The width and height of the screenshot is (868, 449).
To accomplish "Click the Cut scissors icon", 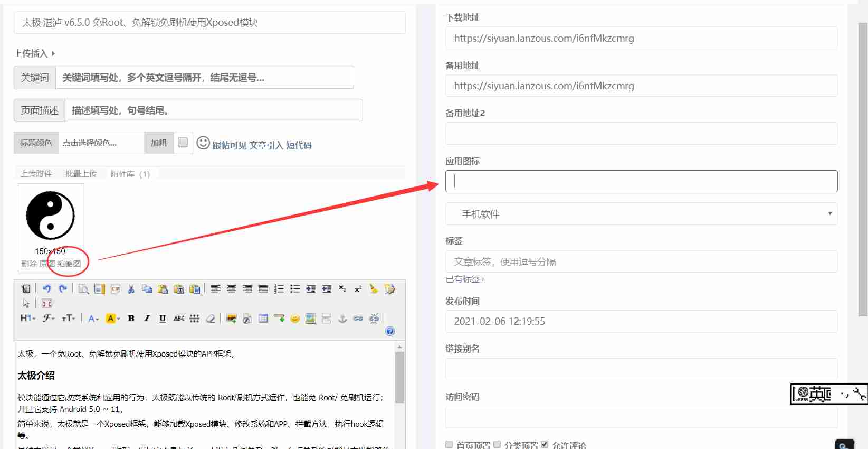I will click(131, 289).
